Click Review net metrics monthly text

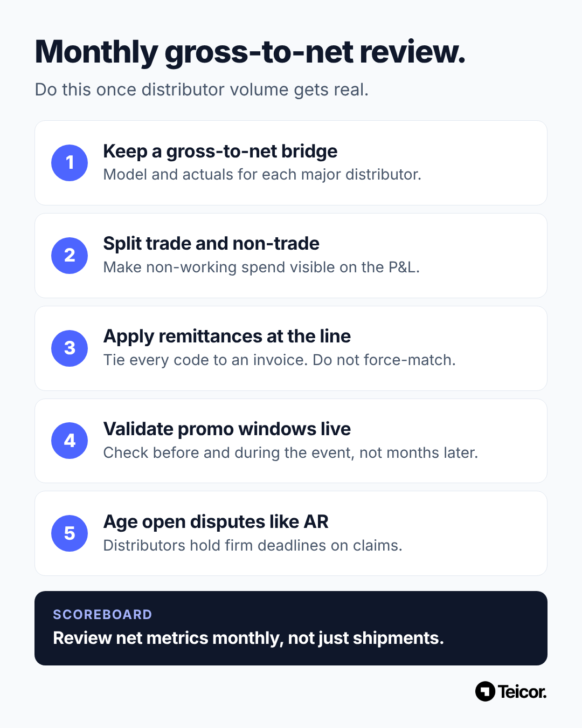coord(248,638)
